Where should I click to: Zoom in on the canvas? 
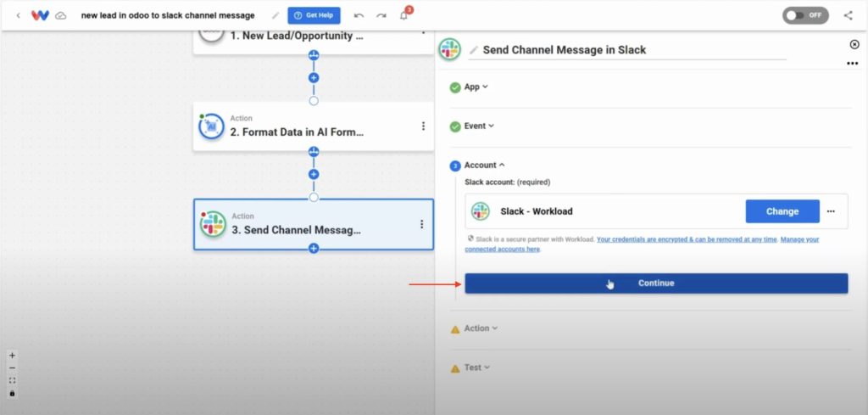[x=12, y=356]
